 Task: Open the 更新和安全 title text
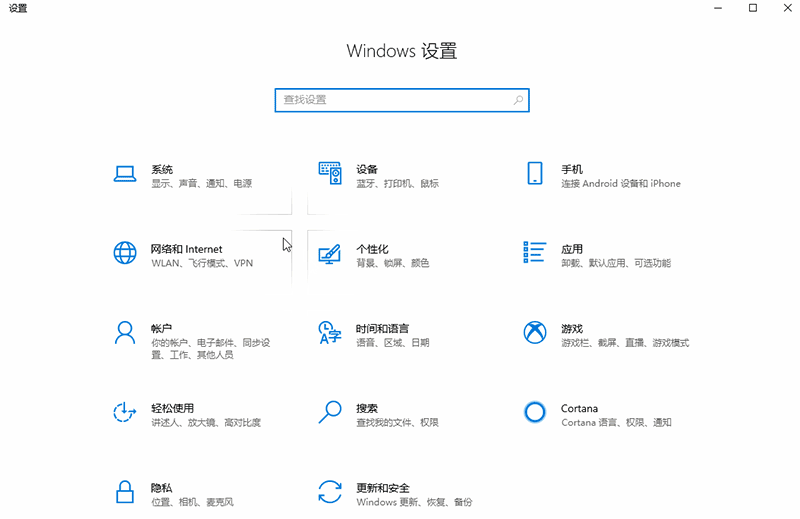[x=383, y=488]
